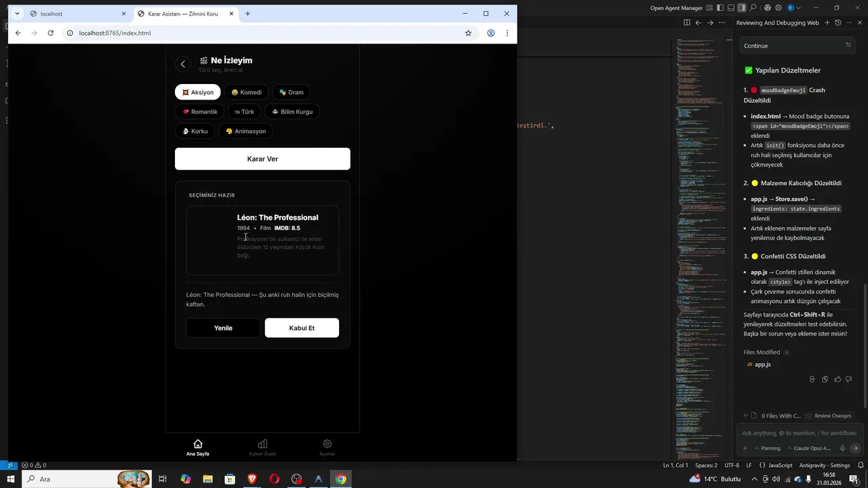Click the undo arrow on Continue message
The width and height of the screenshot is (868, 488).
click(848, 45)
